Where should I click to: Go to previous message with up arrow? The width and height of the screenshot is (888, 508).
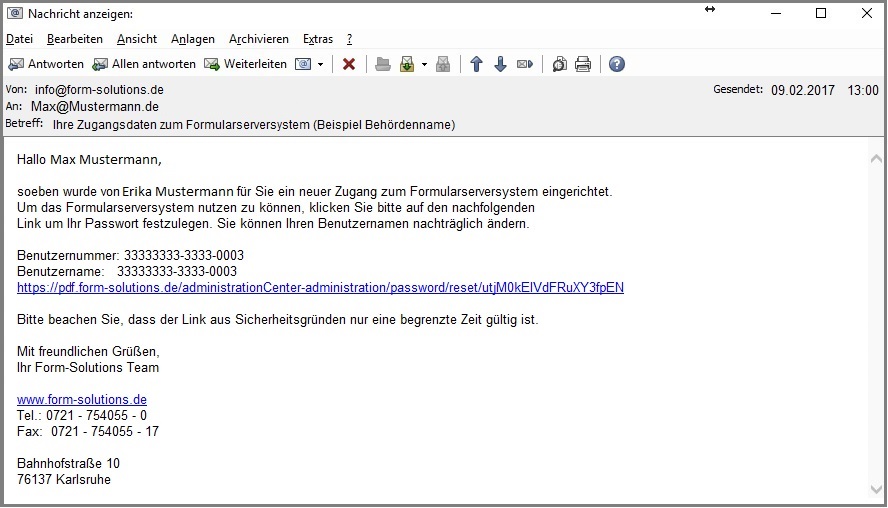tap(476, 64)
